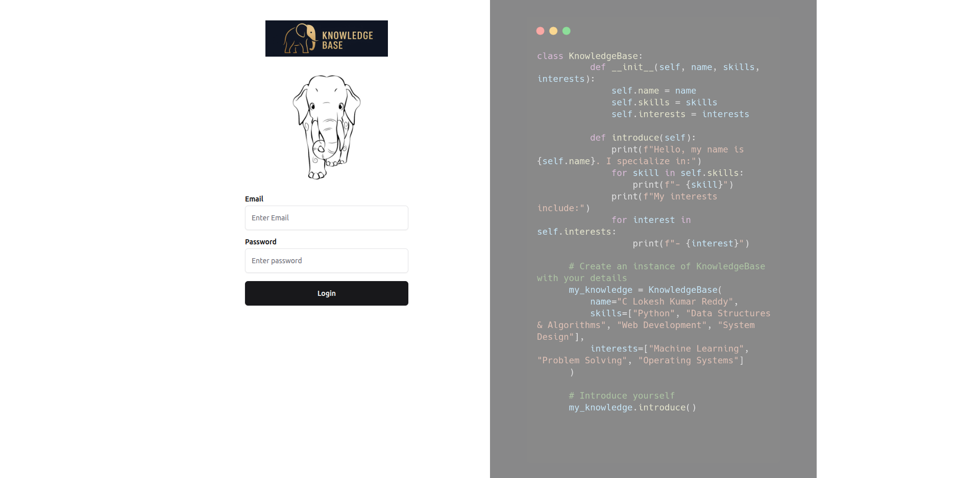Click the red dot in code window

coord(540,31)
